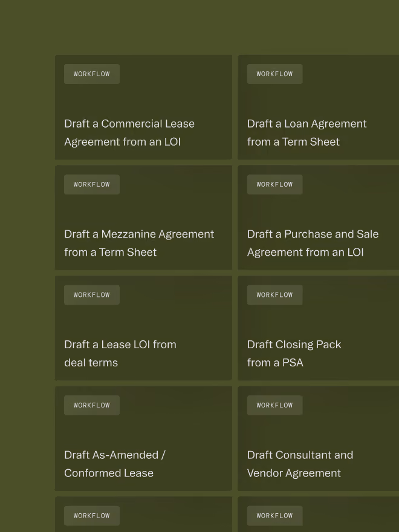Click WORKFLOW tag on As-Amended Conformed Lease card
Image resolution: width=399 pixels, height=532 pixels.
tap(92, 405)
